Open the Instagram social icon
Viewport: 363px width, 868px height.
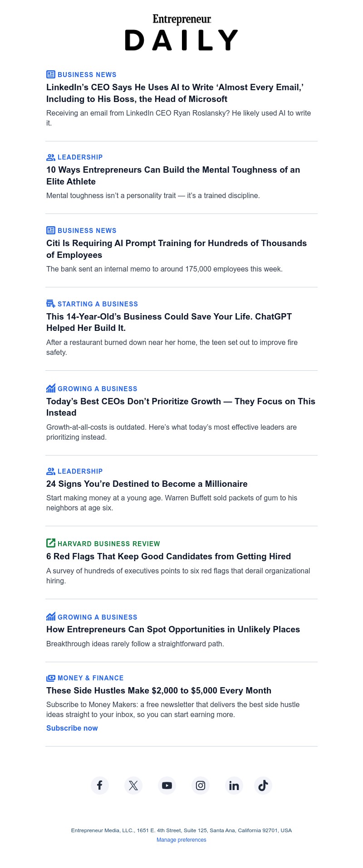pyautogui.click(x=201, y=786)
